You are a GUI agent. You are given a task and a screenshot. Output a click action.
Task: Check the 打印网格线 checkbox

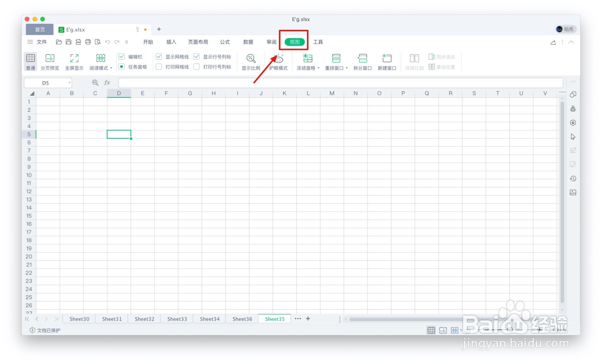159,67
